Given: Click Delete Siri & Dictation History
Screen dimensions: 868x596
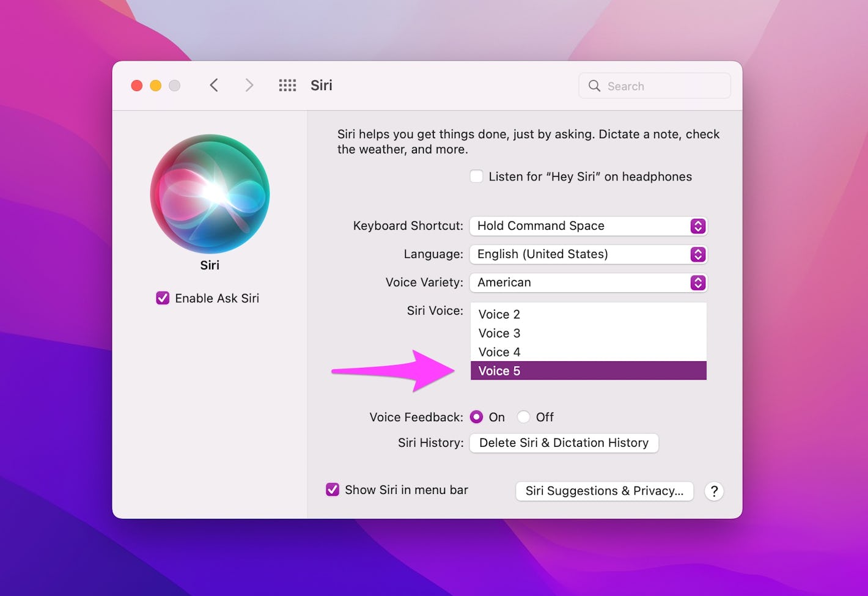Looking at the screenshot, I should [x=564, y=443].
